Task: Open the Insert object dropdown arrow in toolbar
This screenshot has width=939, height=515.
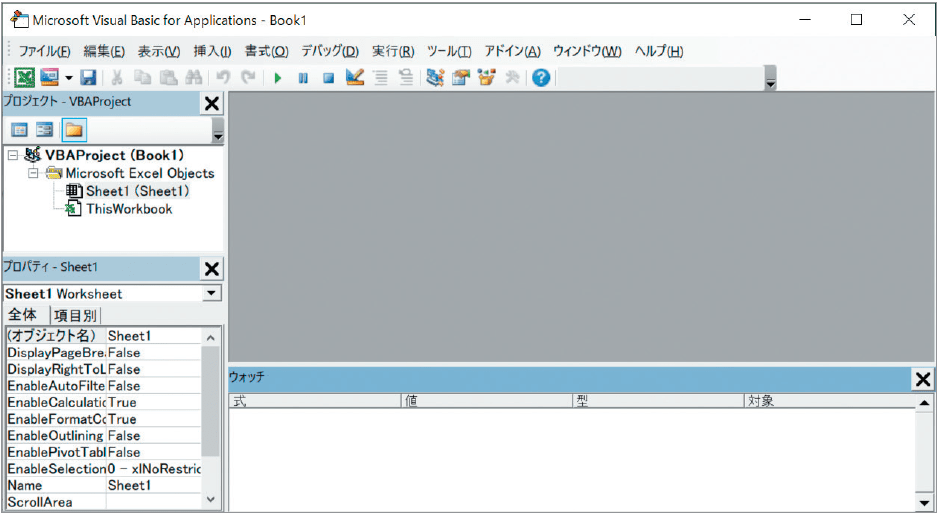Action: click(x=69, y=78)
